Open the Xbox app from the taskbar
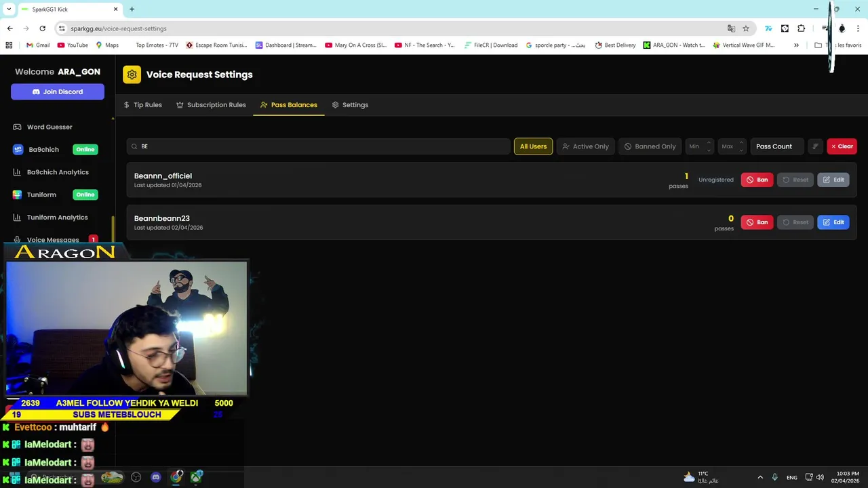 click(197, 477)
